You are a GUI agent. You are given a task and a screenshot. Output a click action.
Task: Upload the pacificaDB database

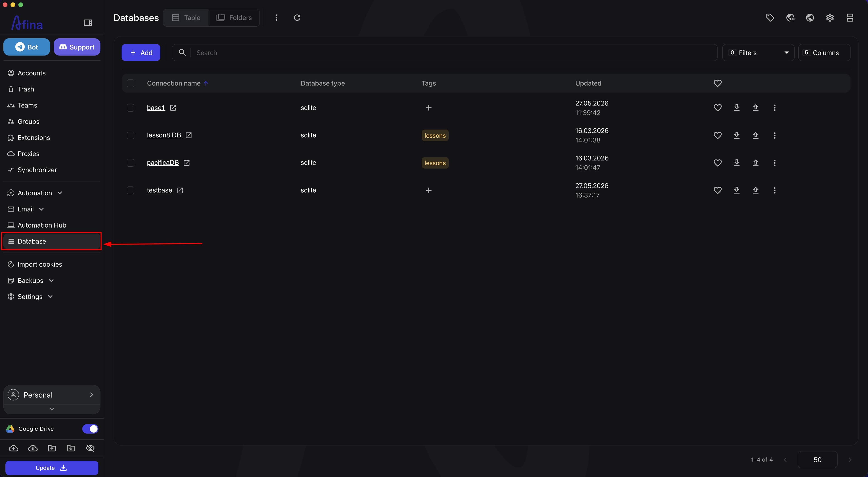point(755,163)
